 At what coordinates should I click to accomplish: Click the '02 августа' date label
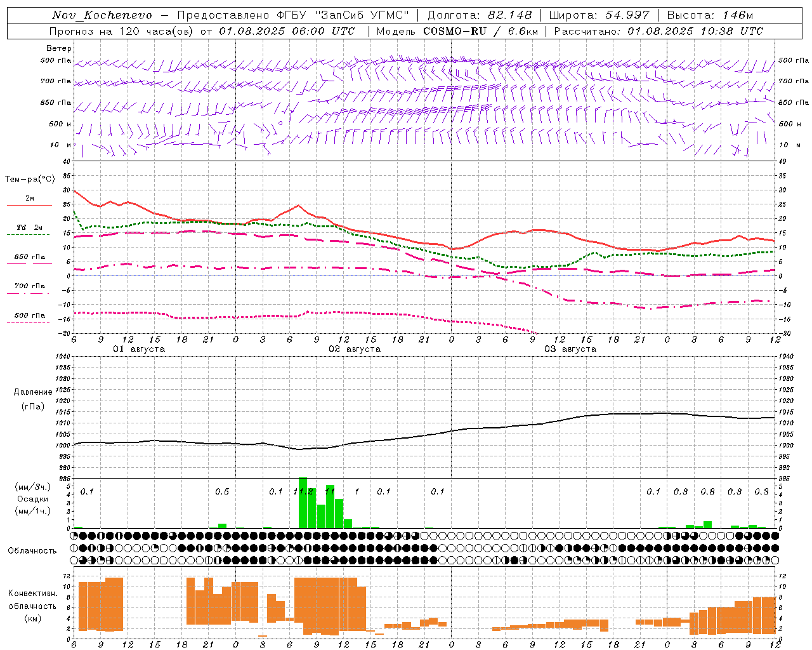(355, 349)
